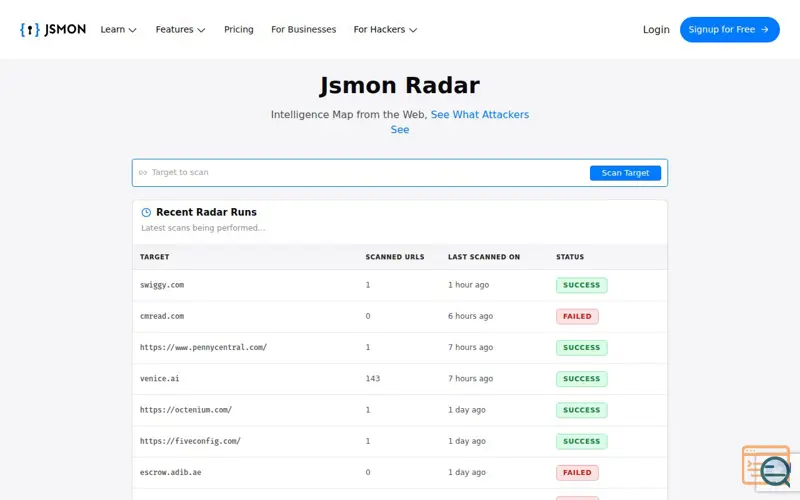Screen dimensions: 800x500
Task: Open the https://octenium.com/ entry
Action: pos(186,410)
